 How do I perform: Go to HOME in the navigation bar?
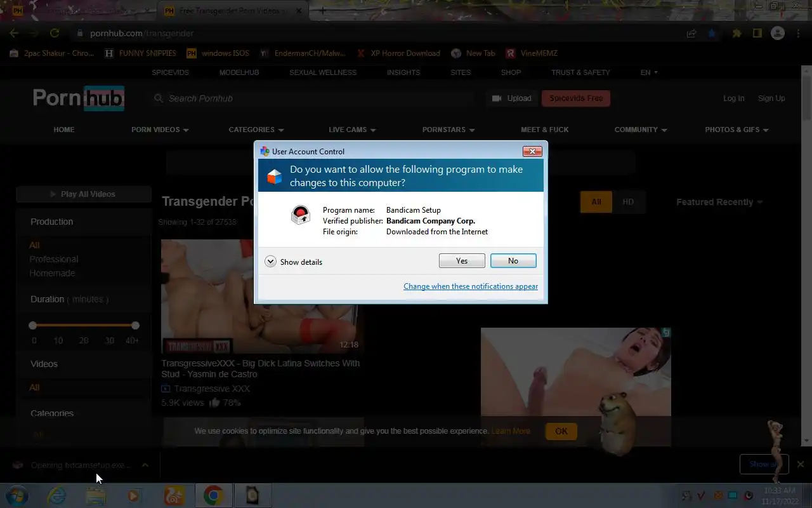tap(64, 130)
